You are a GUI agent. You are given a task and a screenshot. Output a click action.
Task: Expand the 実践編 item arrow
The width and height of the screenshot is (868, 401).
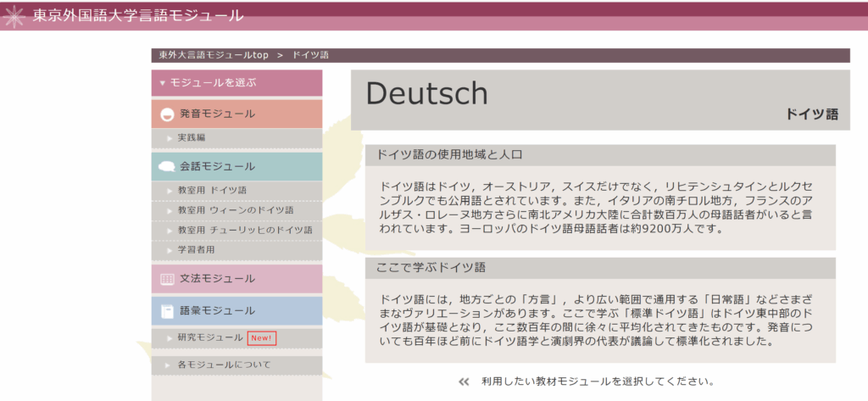[168, 137]
